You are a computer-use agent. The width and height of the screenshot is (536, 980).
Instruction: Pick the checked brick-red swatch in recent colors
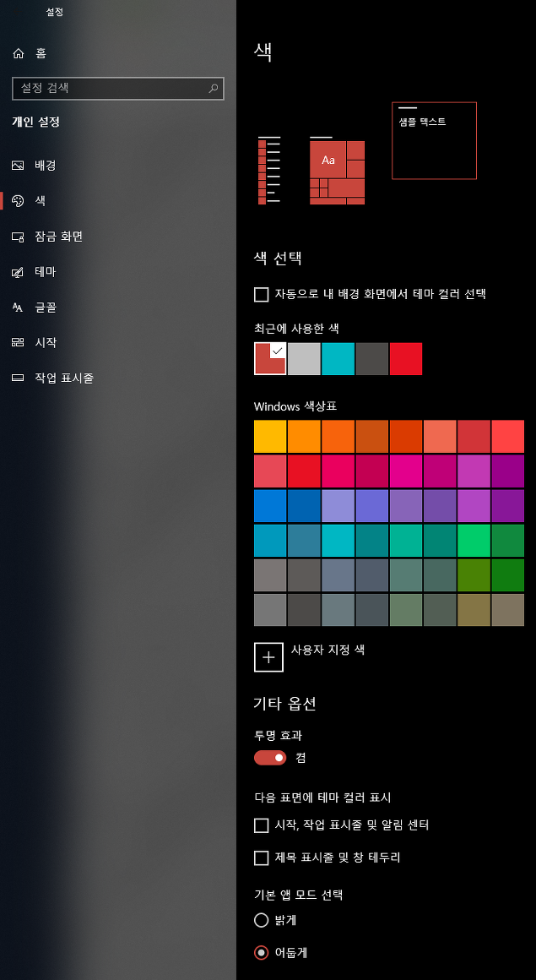[270, 359]
